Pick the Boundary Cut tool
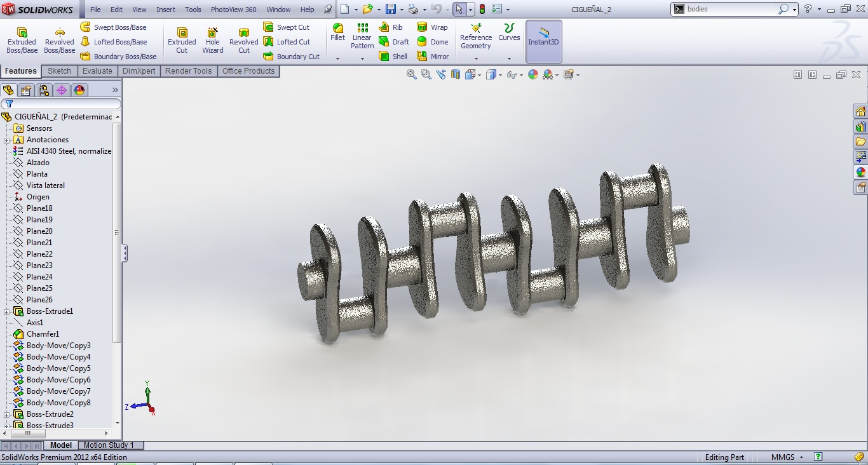This screenshot has width=868, height=465. [292, 57]
